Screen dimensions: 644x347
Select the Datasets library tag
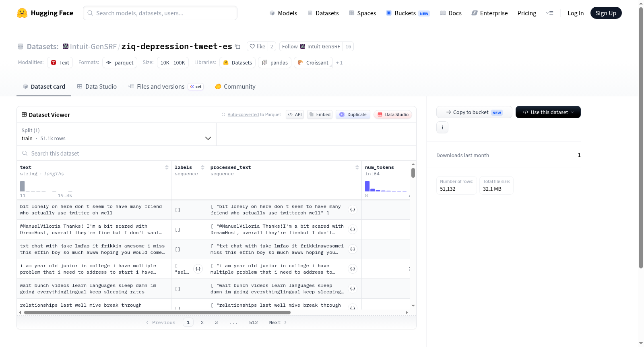click(237, 62)
